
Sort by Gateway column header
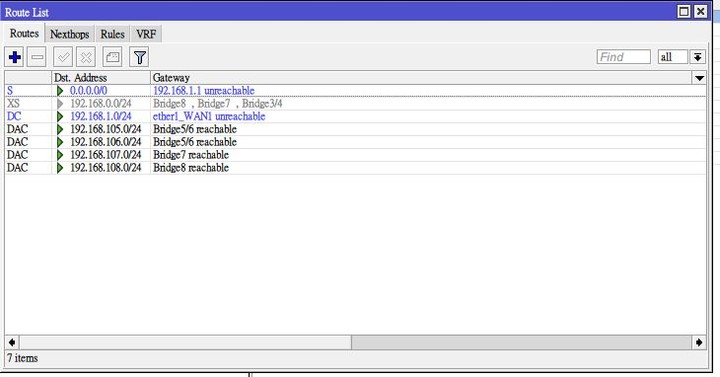421,78
